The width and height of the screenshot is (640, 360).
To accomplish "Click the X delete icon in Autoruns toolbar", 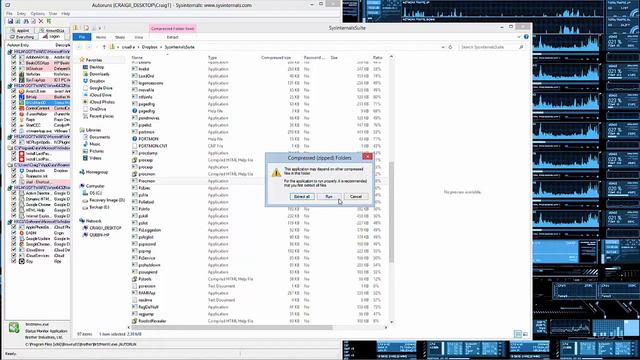I will tap(41, 21).
